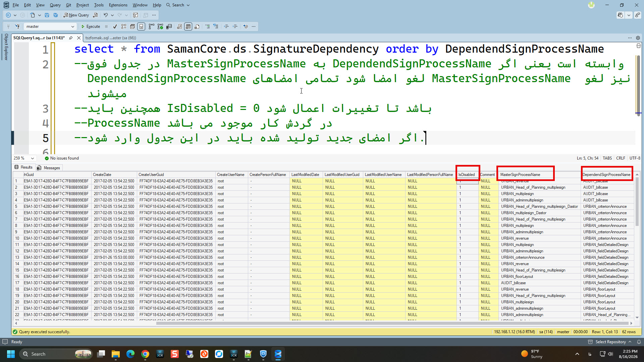Open the Git menu
This screenshot has height=362, width=644.
tap(68, 5)
